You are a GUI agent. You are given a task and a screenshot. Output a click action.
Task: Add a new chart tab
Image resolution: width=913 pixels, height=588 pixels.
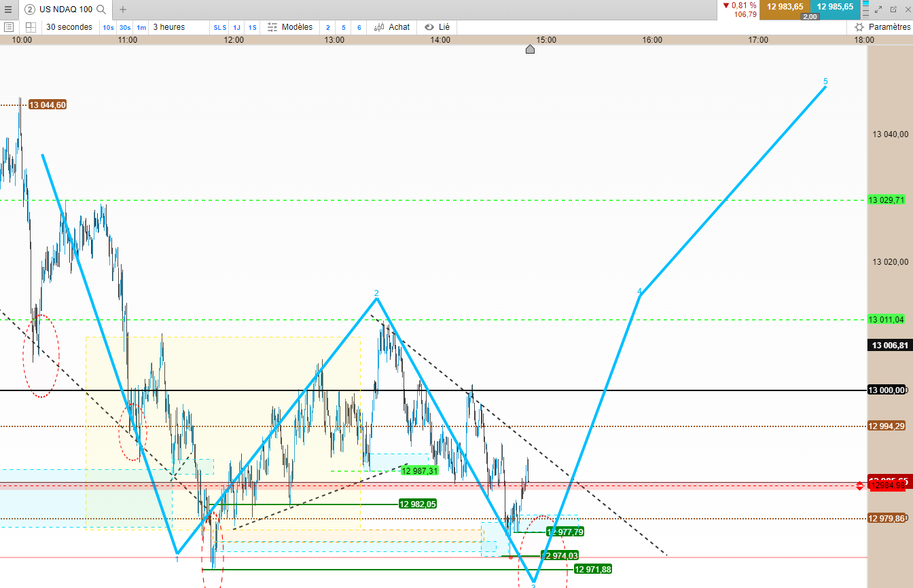[x=123, y=10]
